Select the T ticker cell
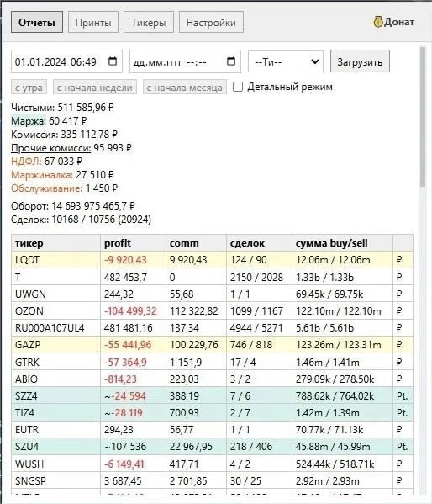Screen dimensions: 432x504 point(55,277)
